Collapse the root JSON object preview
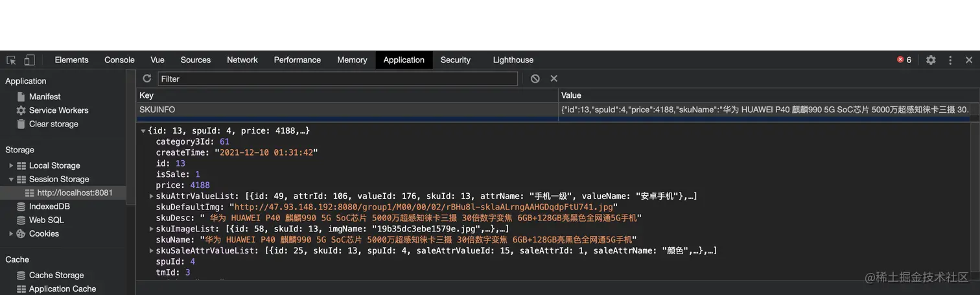The height and width of the screenshot is (295, 980). tap(143, 131)
